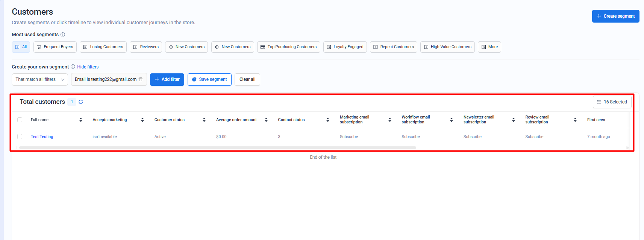The image size is (644, 240).
Task: Select the Frequent Buyers segment
Action: 55,47
